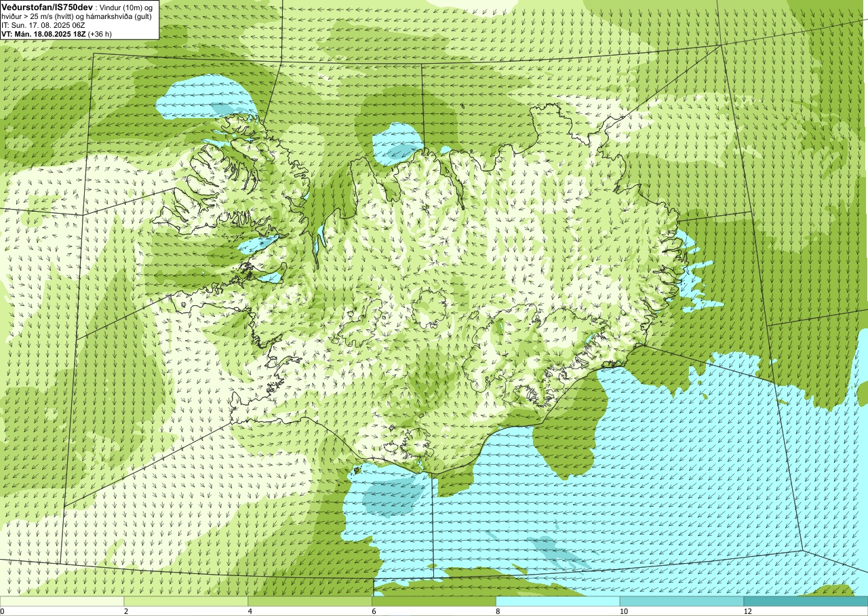Click the 2–4 m/s light green legend swatch
This screenshot has height=616, width=868.
coord(186,601)
